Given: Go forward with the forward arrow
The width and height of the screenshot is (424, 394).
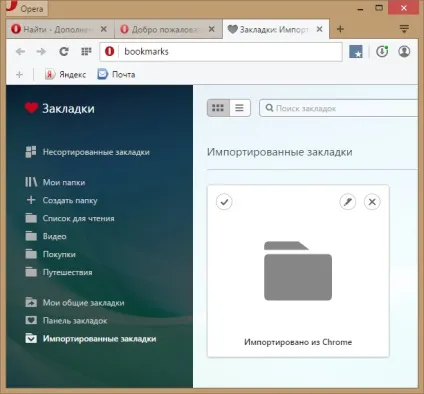Looking at the screenshot, I should (x=41, y=52).
